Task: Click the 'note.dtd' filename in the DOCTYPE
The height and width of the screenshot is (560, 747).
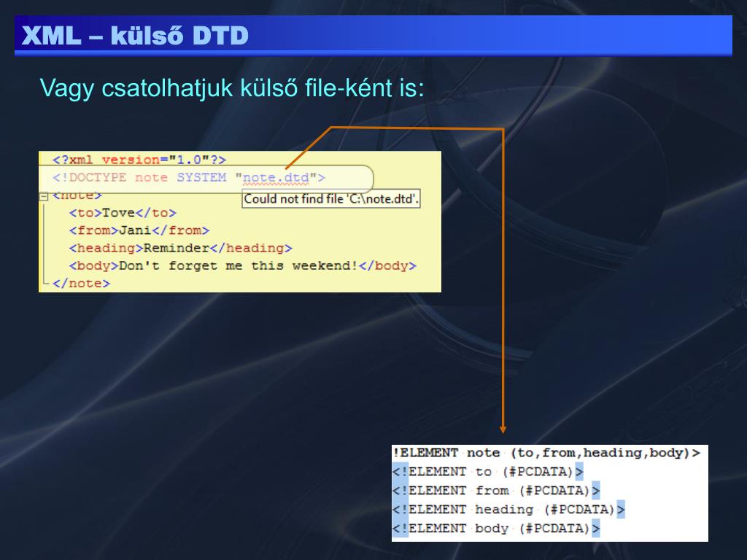Action: 276,178
